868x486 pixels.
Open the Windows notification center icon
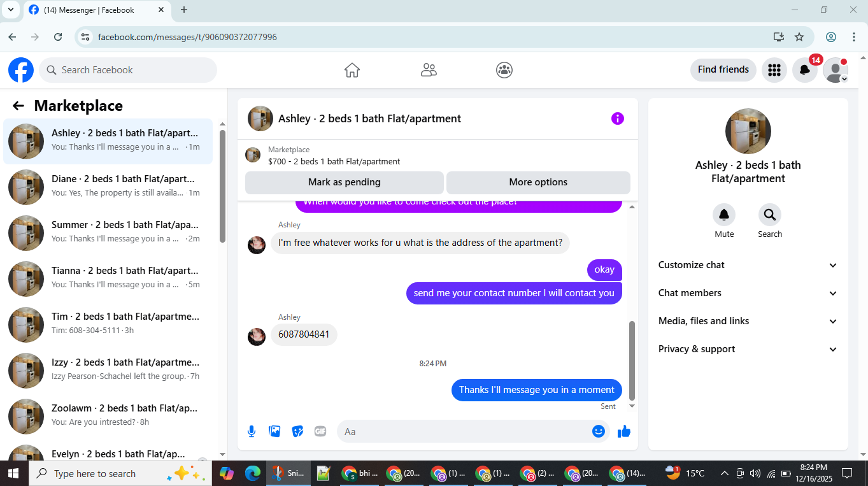pos(847,473)
